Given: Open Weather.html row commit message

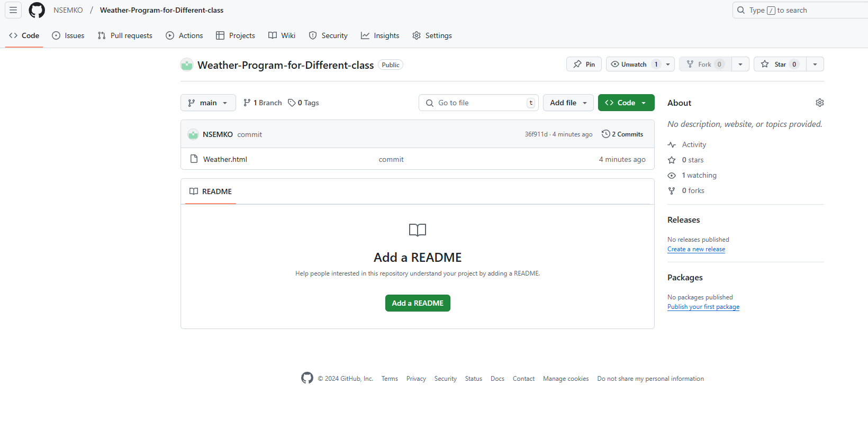Looking at the screenshot, I should click(x=391, y=159).
